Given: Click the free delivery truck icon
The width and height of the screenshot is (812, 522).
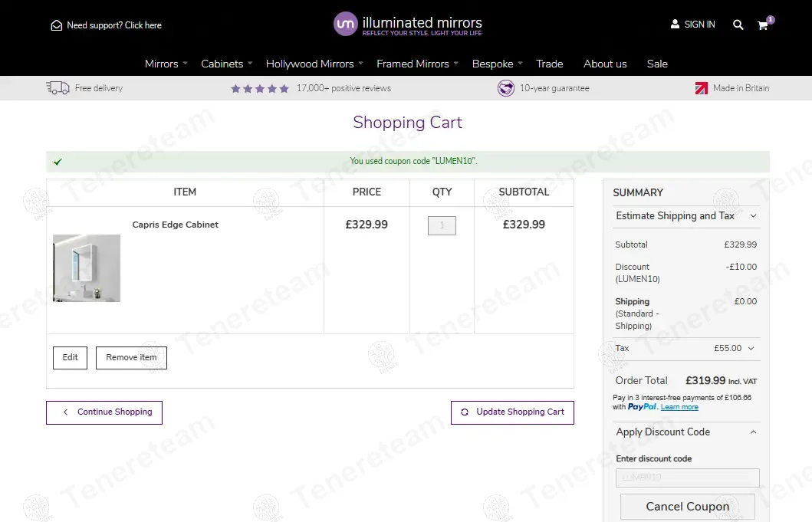Looking at the screenshot, I should pyautogui.click(x=58, y=88).
